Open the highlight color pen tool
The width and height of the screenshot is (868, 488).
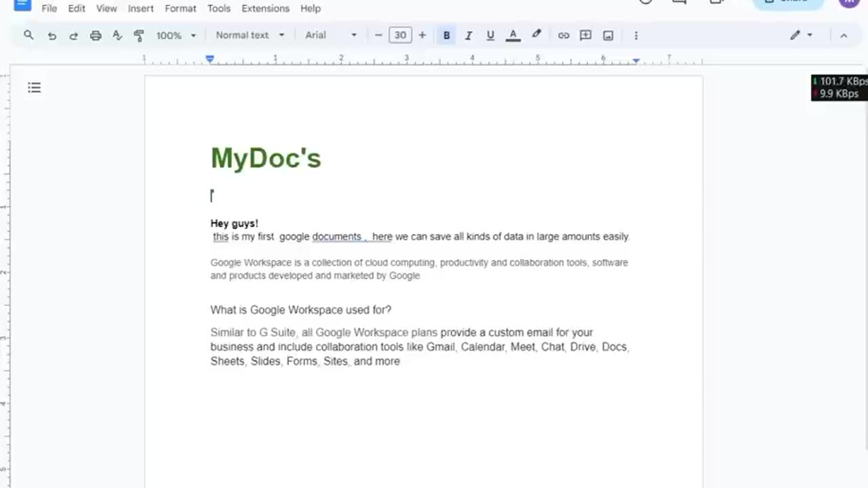(536, 35)
